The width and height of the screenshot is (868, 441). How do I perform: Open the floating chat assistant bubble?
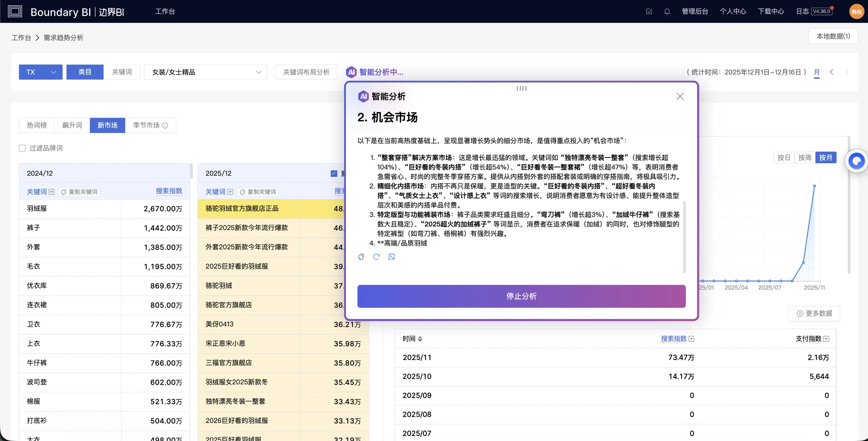coord(857,161)
